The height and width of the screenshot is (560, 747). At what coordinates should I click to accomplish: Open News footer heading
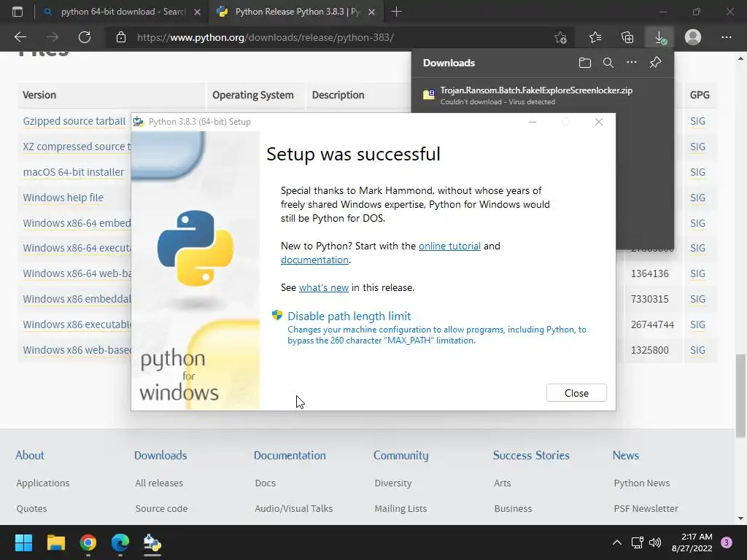(x=625, y=455)
